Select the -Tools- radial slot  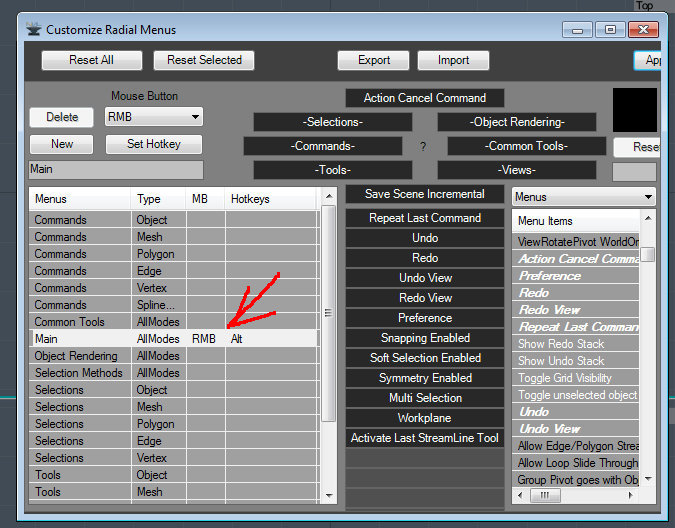pos(333,170)
